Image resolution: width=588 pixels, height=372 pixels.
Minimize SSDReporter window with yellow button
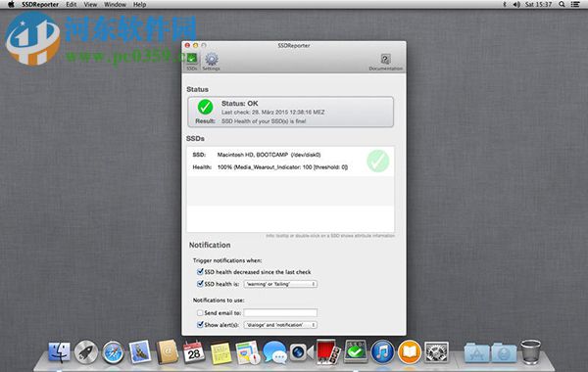coord(195,45)
